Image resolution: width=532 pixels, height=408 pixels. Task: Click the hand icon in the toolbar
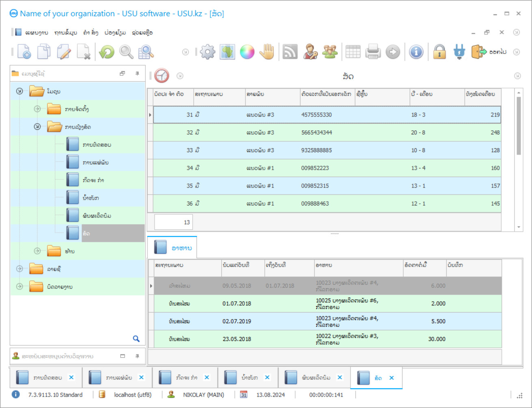pos(267,52)
